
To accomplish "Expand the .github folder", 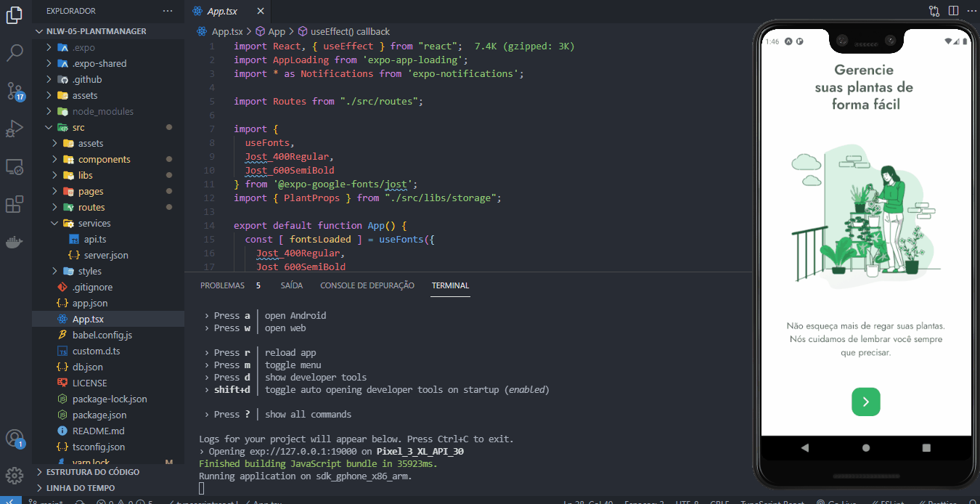I will [x=108, y=79].
